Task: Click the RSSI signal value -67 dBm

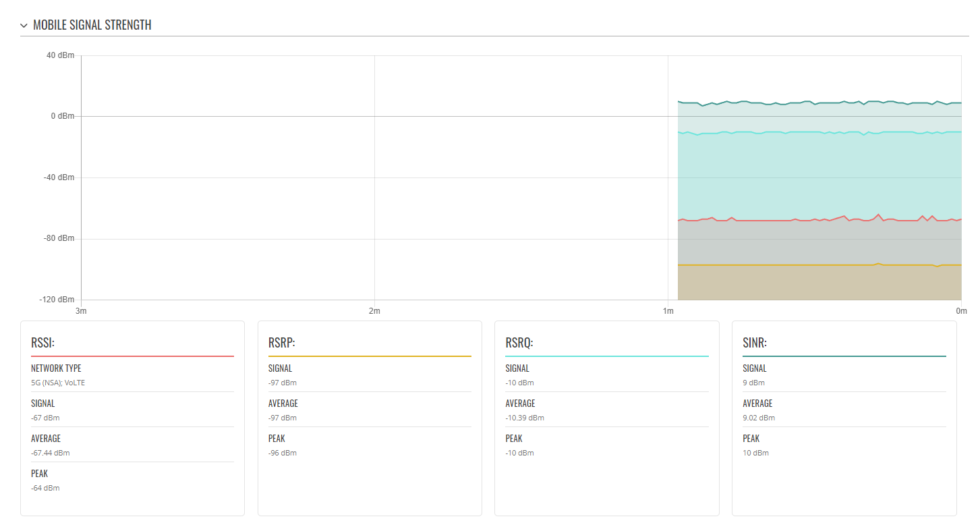Action: tap(45, 418)
